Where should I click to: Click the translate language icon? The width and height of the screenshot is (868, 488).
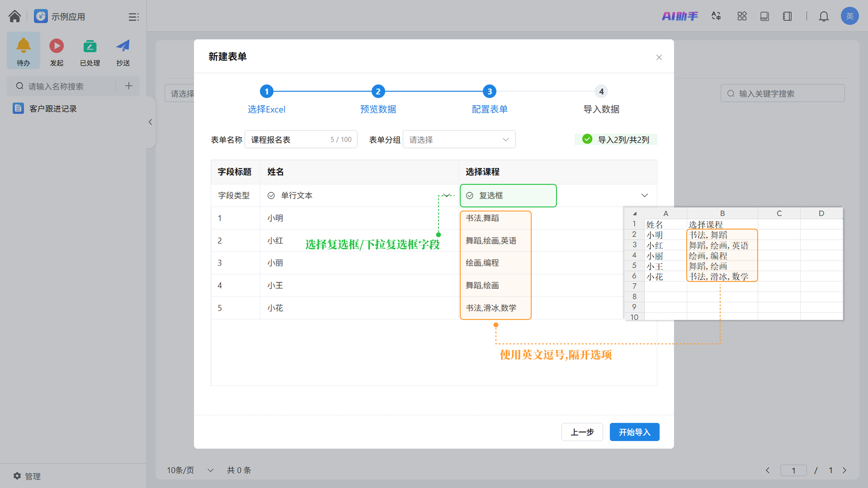coord(716,16)
